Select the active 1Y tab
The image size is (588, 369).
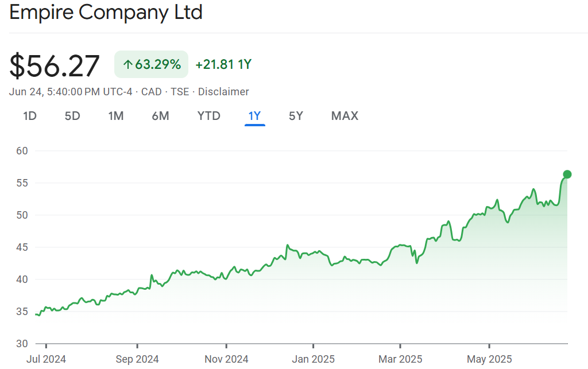pos(254,116)
